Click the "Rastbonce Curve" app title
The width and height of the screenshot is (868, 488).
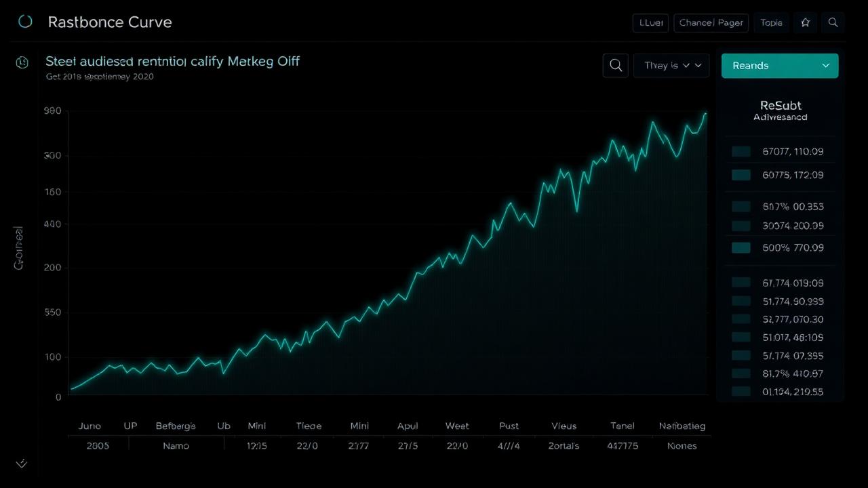pos(110,22)
